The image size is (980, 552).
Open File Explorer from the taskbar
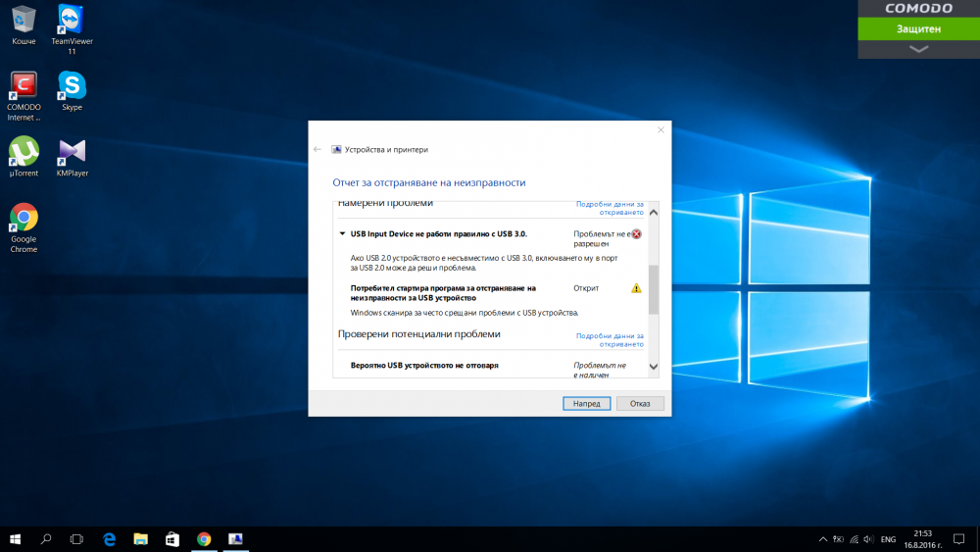coord(140,539)
